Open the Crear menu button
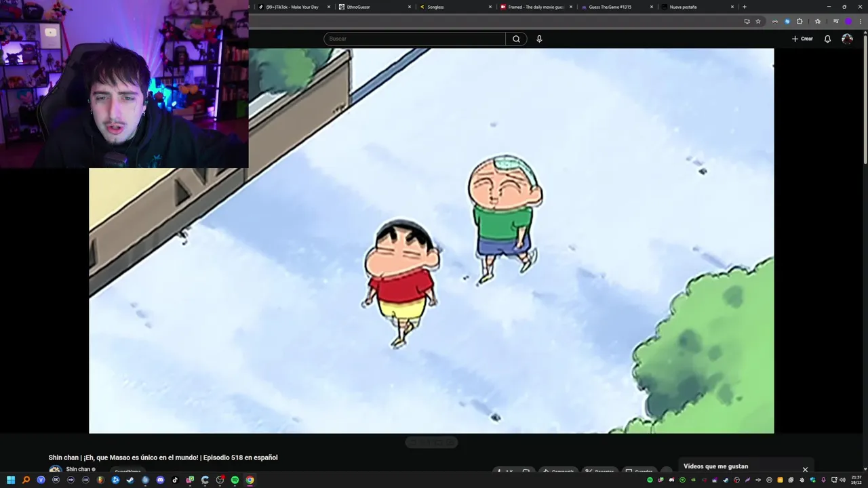The image size is (868, 488). (802, 39)
